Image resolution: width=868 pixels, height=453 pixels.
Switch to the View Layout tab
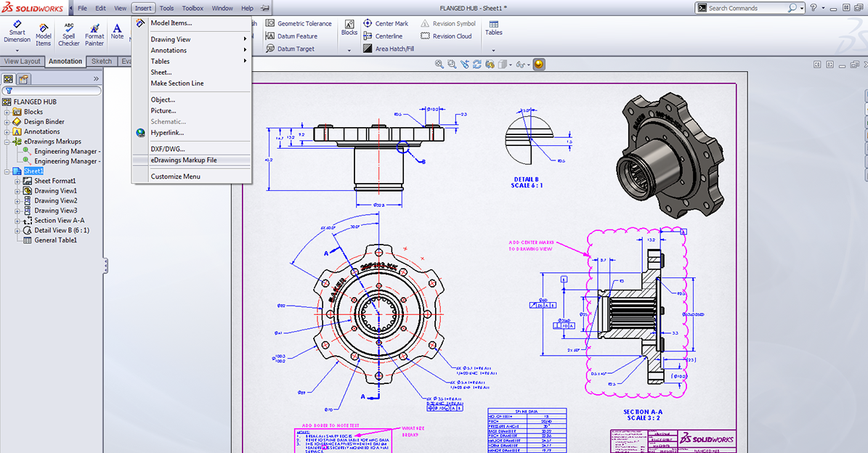pos(23,62)
